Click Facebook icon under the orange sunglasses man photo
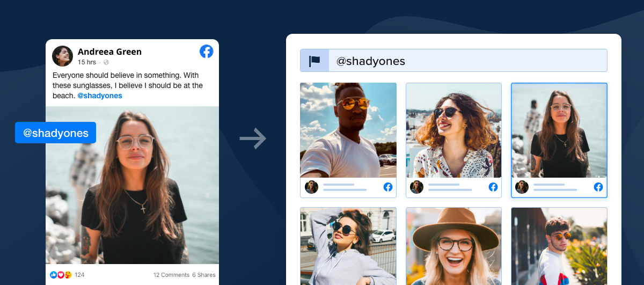Image resolution: width=644 pixels, height=285 pixels. (388, 187)
